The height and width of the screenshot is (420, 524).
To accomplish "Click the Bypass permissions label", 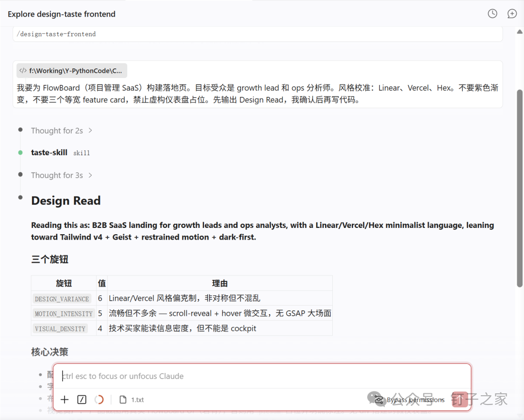I will 415,400.
